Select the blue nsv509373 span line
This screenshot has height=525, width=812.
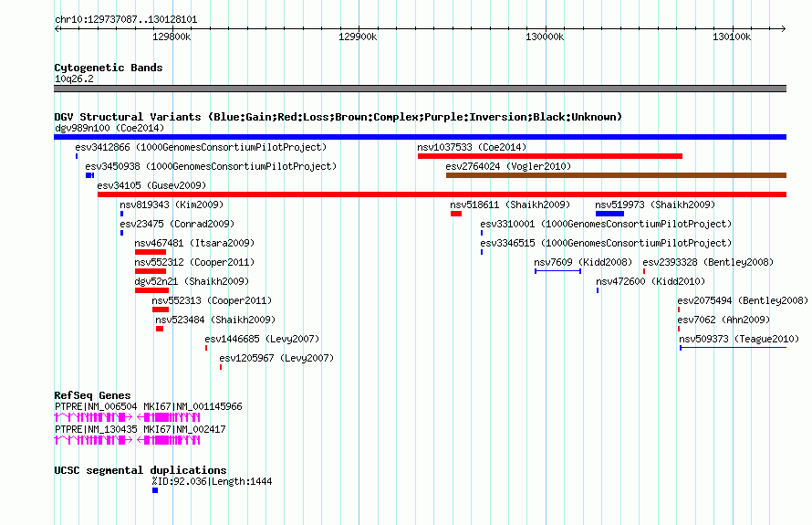(733, 348)
